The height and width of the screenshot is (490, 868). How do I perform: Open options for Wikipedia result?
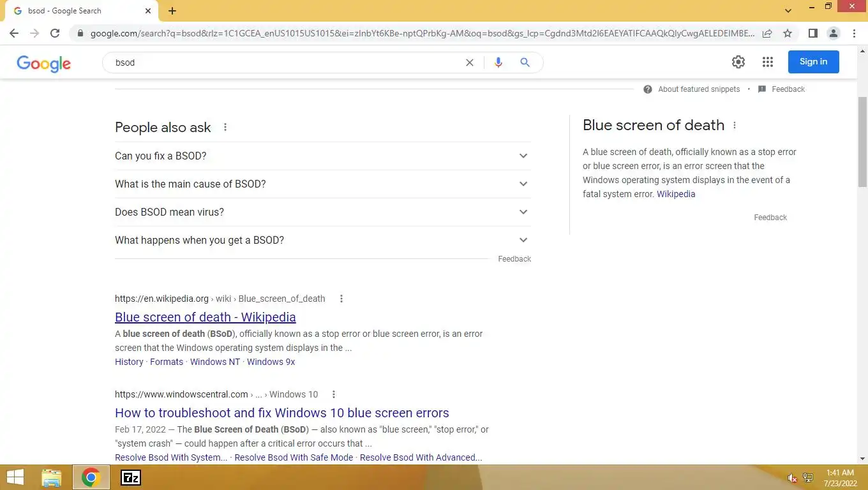coord(341,299)
